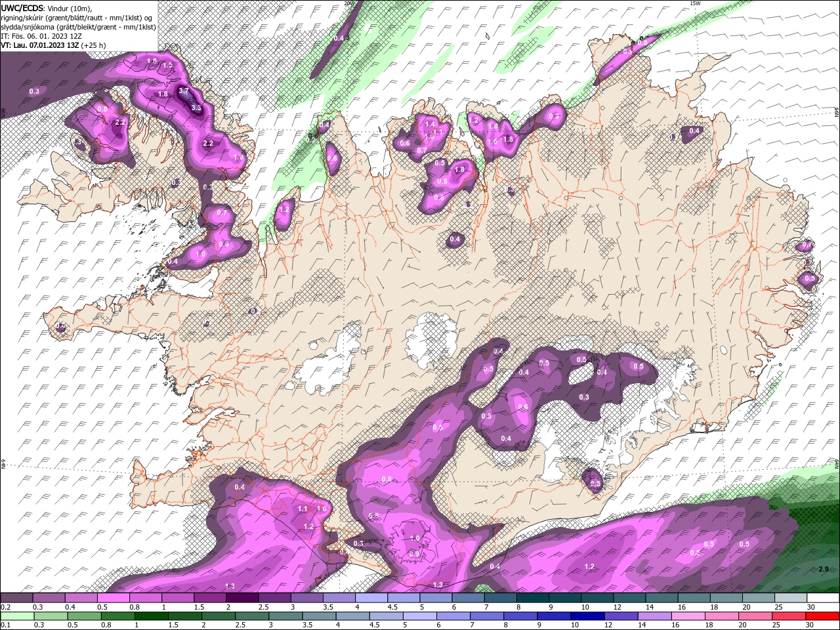Click the black 2.9 value in green area
The height and width of the screenshot is (630, 840).
824,569
